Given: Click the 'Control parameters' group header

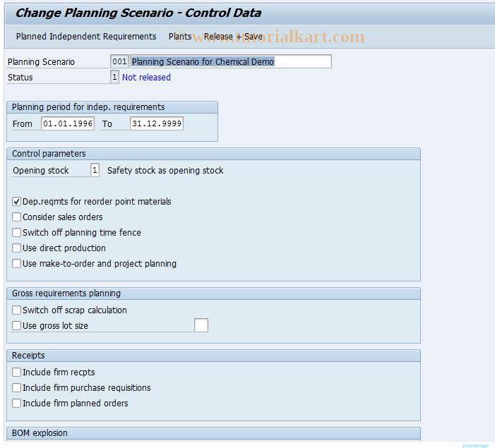Looking at the screenshot, I should click(213, 154).
